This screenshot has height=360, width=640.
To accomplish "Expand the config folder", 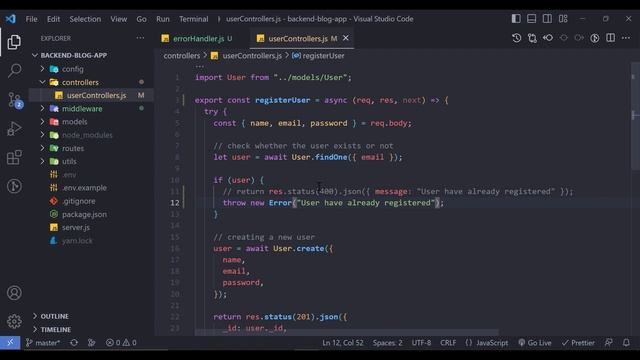I will pyautogui.click(x=73, y=69).
